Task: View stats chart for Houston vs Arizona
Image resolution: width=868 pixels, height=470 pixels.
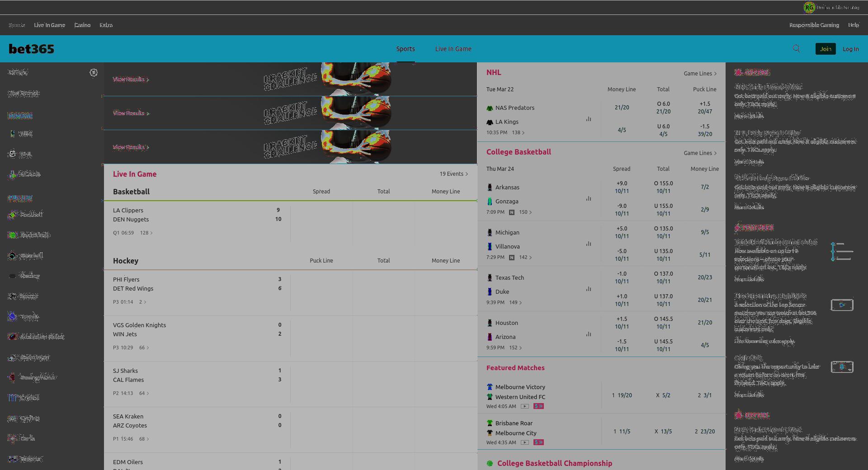Action: click(589, 334)
